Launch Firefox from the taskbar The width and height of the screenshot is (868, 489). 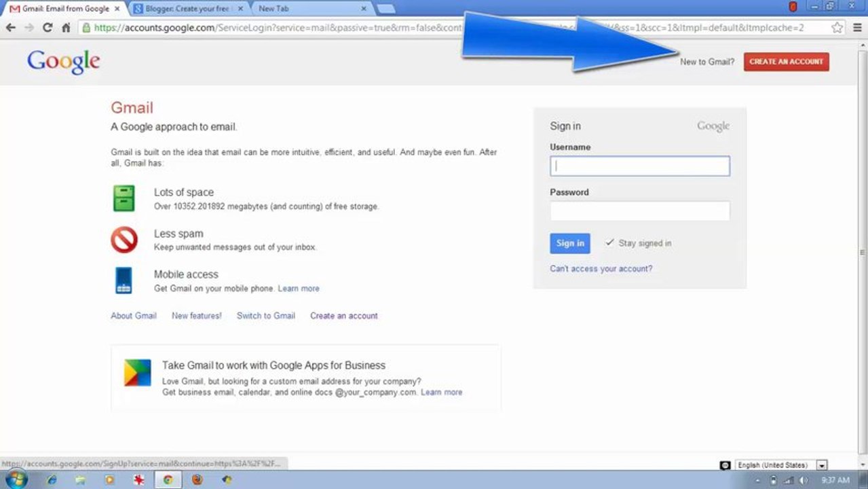pyautogui.click(x=197, y=479)
